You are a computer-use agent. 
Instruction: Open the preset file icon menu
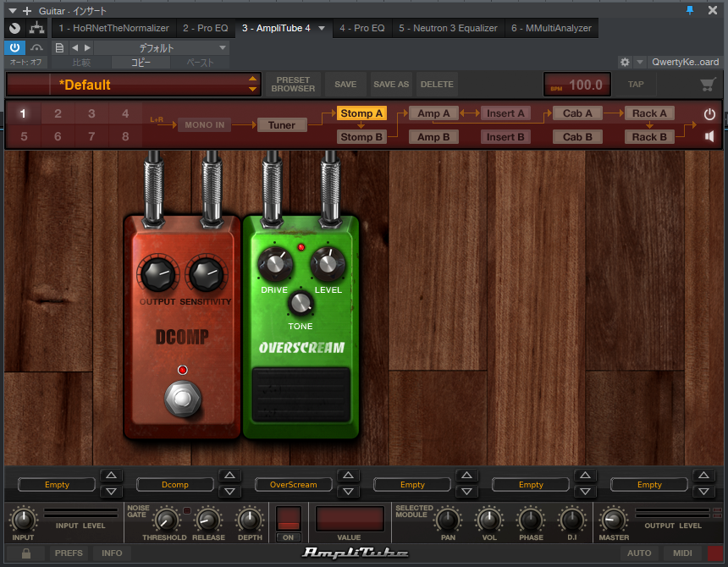point(59,47)
